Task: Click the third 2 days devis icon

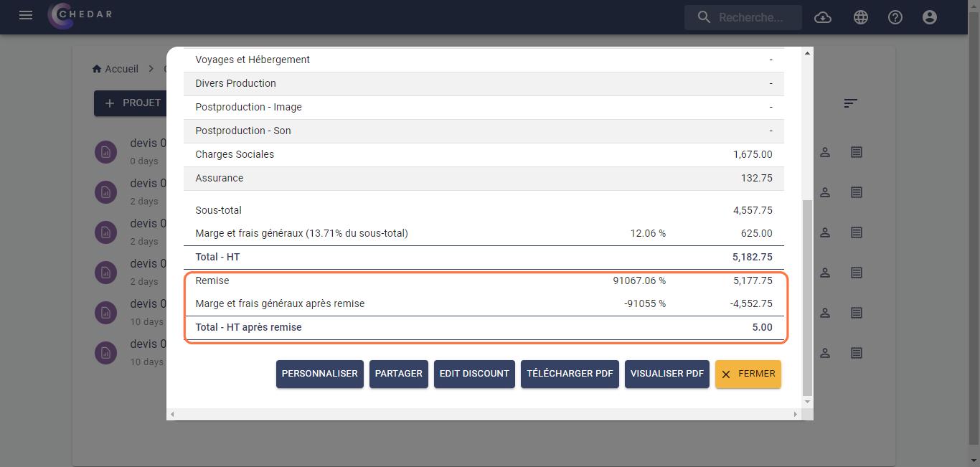Action: click(x=106, y=273)
